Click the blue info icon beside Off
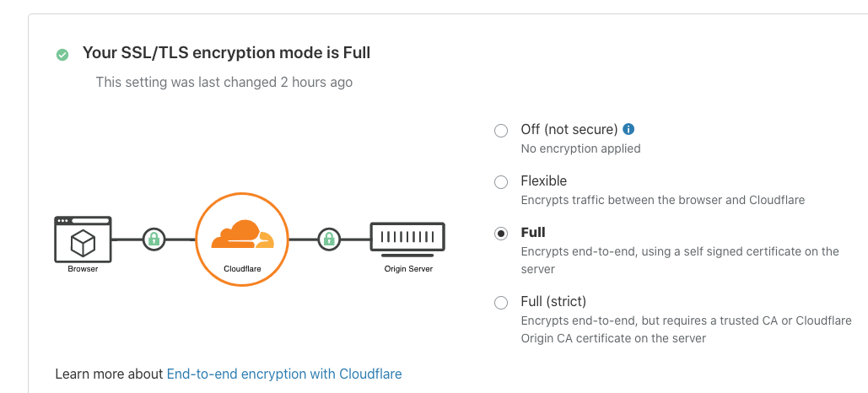Screen dimensions: 868x393 pos(628,130)
